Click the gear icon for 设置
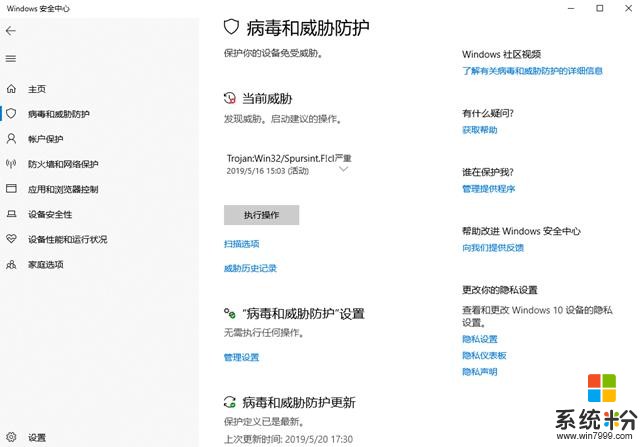Image resolution: width=640 pixels, height=447 pixels. click(x=11, y=437)
